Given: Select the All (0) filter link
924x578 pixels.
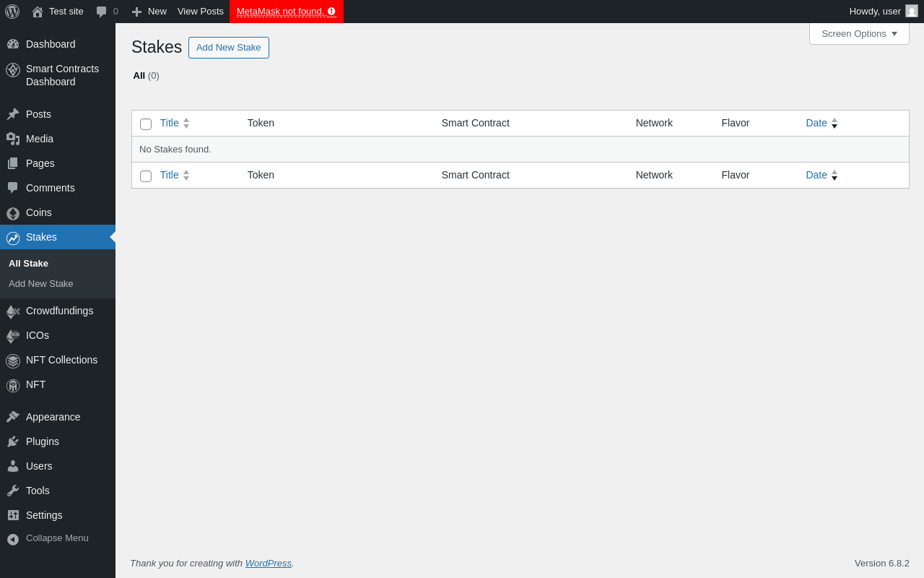Looking at the screenshot, I should pos(146,75).
